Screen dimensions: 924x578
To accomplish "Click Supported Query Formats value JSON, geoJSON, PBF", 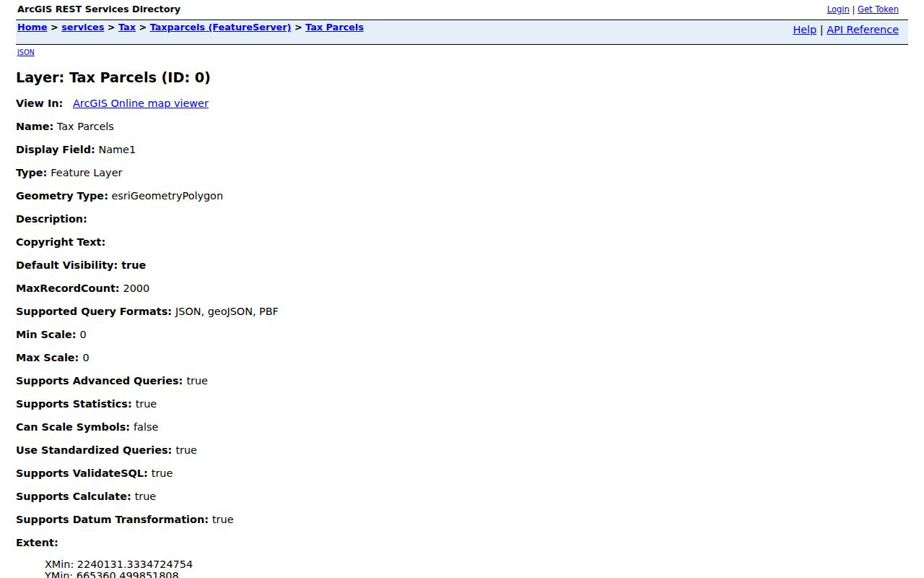I will tap(227, 311).
